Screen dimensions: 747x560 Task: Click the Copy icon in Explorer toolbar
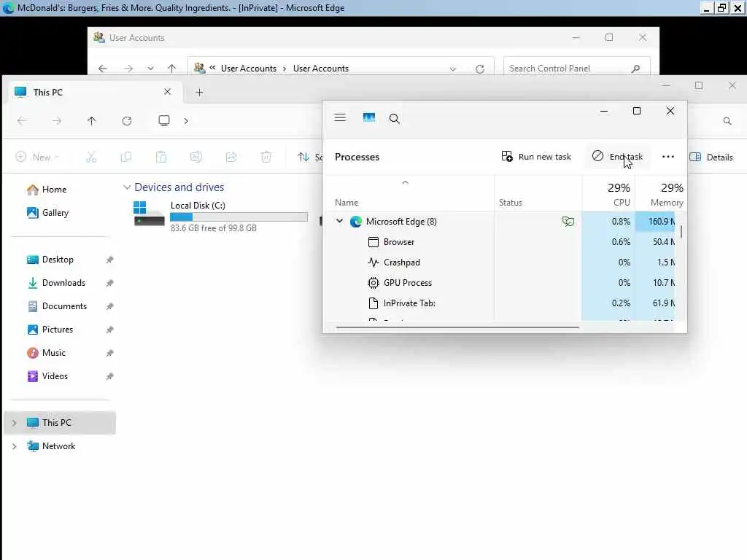tap(125, 157)
